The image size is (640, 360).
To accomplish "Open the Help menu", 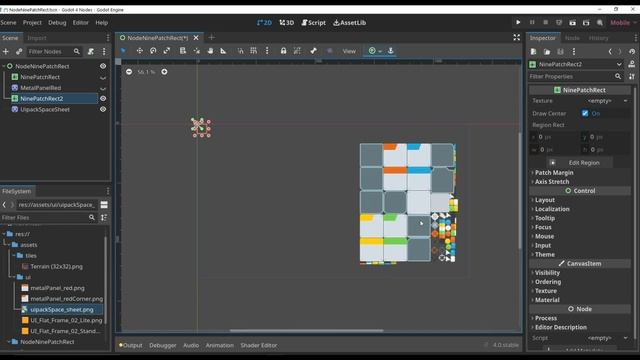I will click(102, 23).
